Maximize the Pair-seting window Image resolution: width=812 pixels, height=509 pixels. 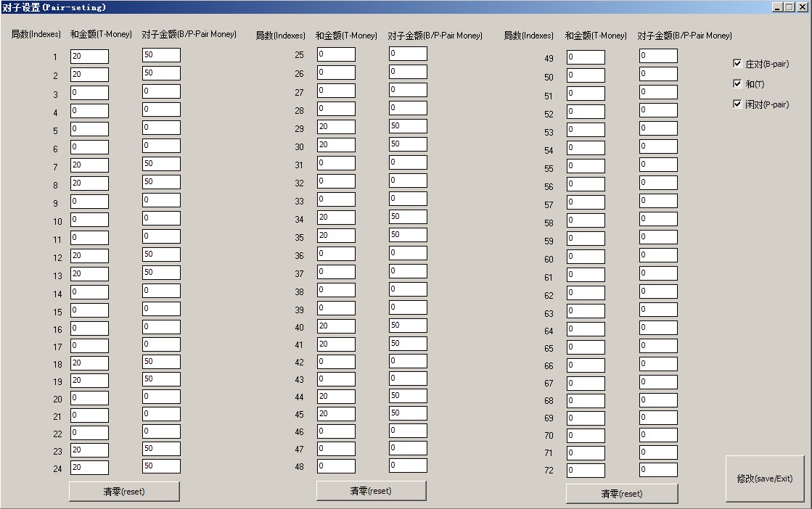coord(789,7)
